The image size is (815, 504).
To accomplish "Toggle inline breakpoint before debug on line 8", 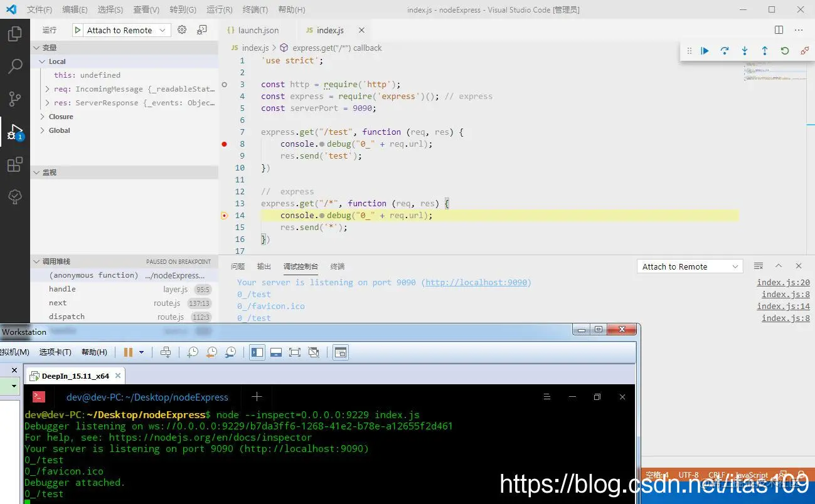I will 322,144.
